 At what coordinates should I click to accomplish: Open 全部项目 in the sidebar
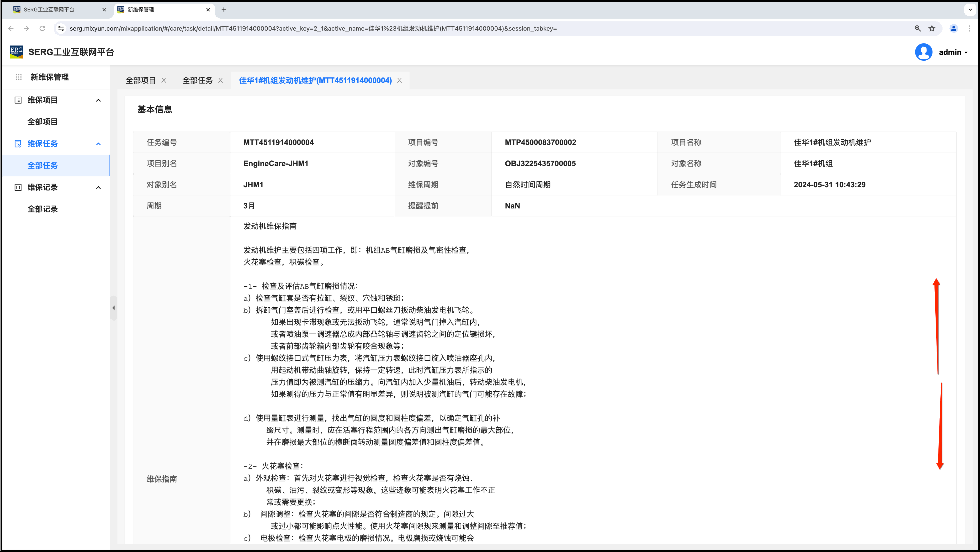42,122
